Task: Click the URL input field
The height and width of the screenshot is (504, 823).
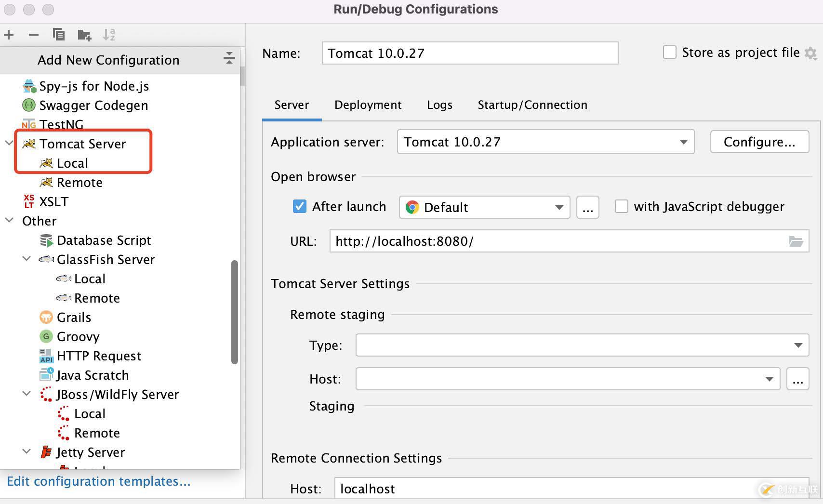Action: pyautogui.click(x=570, y=241)
